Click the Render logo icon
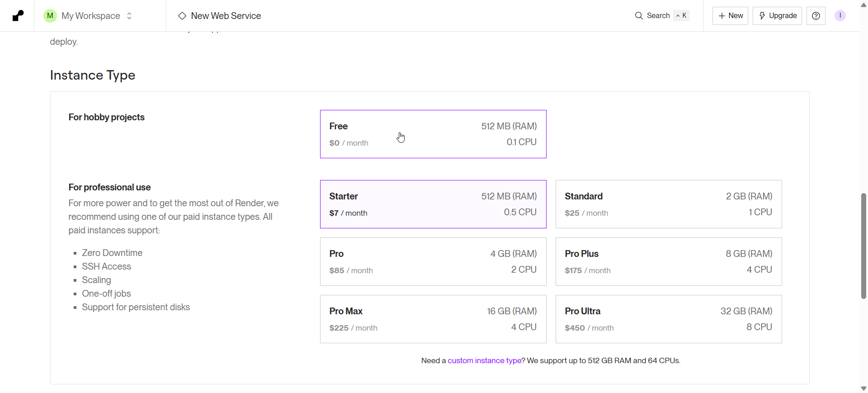The width and height of the screenshot is (868, 393). 18,16
